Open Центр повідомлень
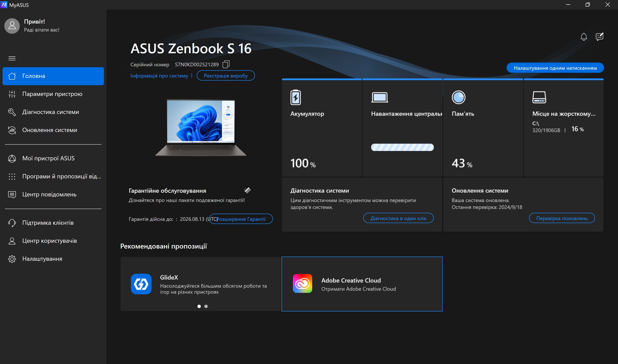This screenshot has width=618, height=364. [53, 194]
